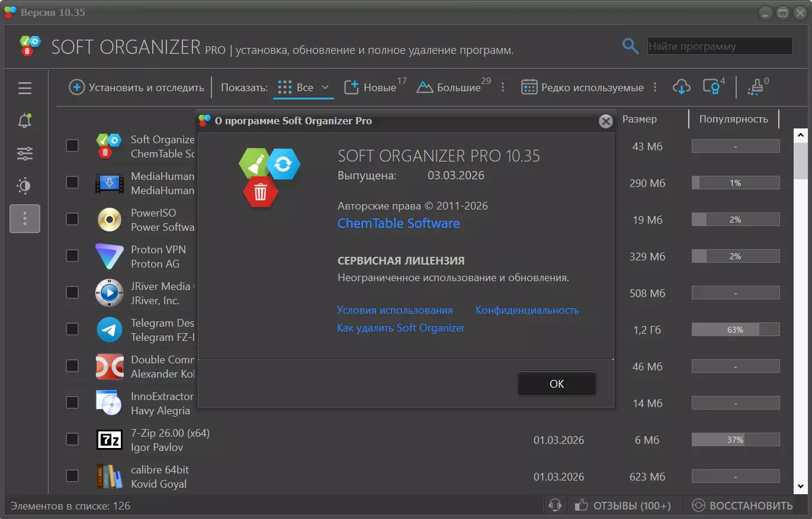
Task: Open notifications bell in sidebar
Action: point(24,121)
